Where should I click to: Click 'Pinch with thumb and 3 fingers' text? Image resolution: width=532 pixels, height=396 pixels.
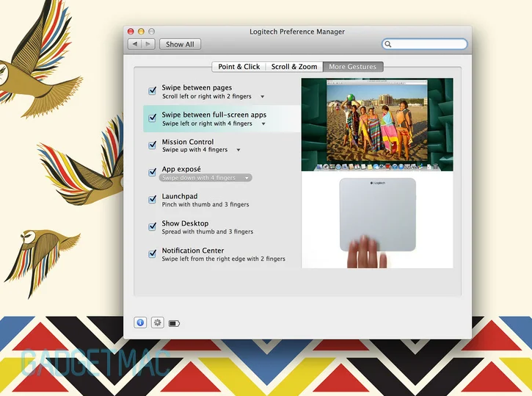tap(205, 204)
